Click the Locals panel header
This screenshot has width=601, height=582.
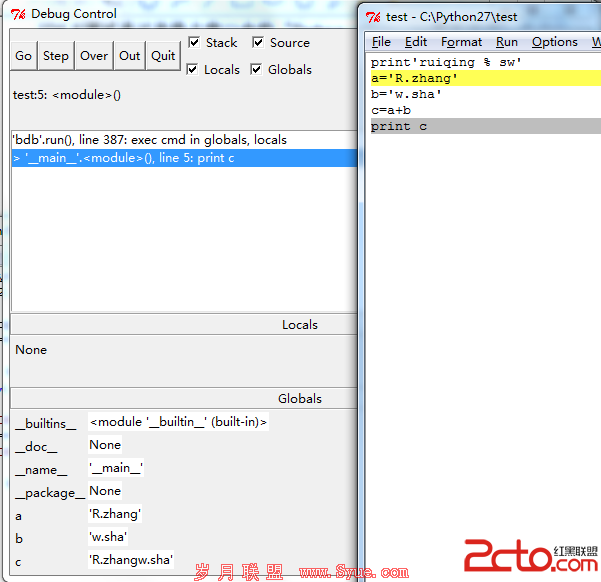click(x=184, y=325)
